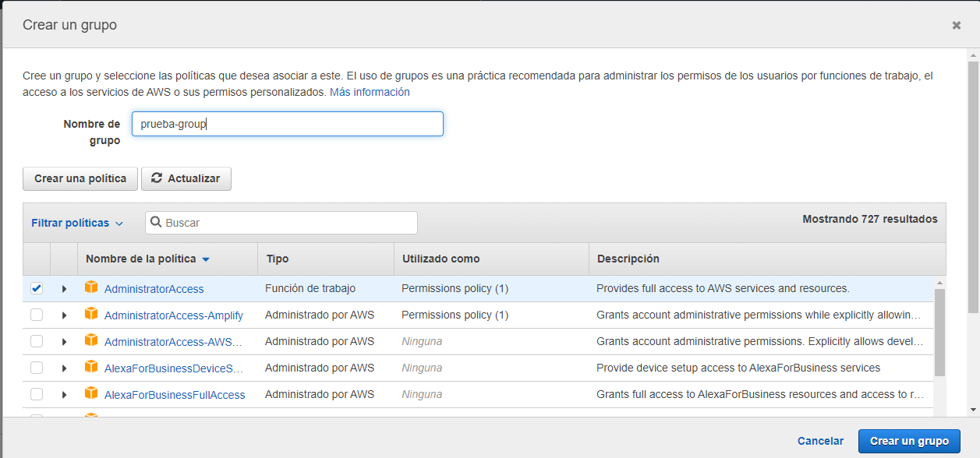This screenshot has width=980, height=458.
Task: Click the AdministratorAccess-Amplify policy icon
Action: point(92,315)
